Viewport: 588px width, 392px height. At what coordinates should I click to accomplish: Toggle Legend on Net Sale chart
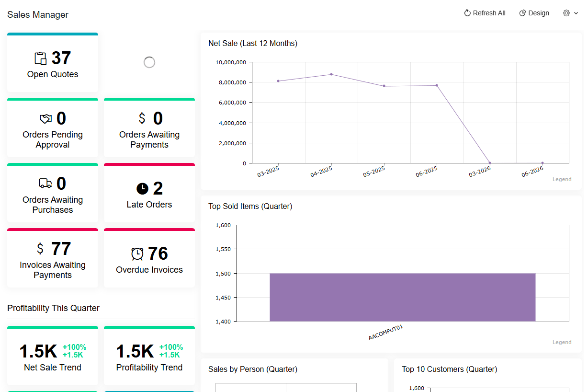point(562,179)
